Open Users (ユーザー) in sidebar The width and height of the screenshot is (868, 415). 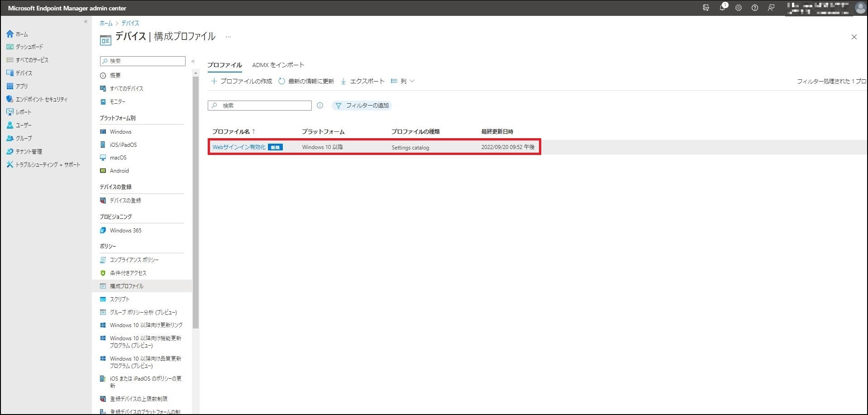pyautogui.click(x=19, y=125)
